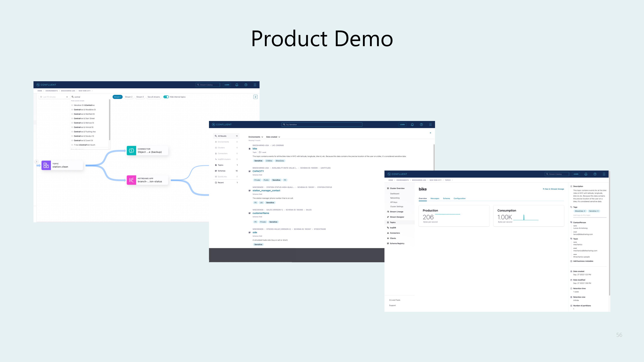Remove the Sensitive tag in bike topic window
Screen dimensions: 644x362
click(598, 211)
